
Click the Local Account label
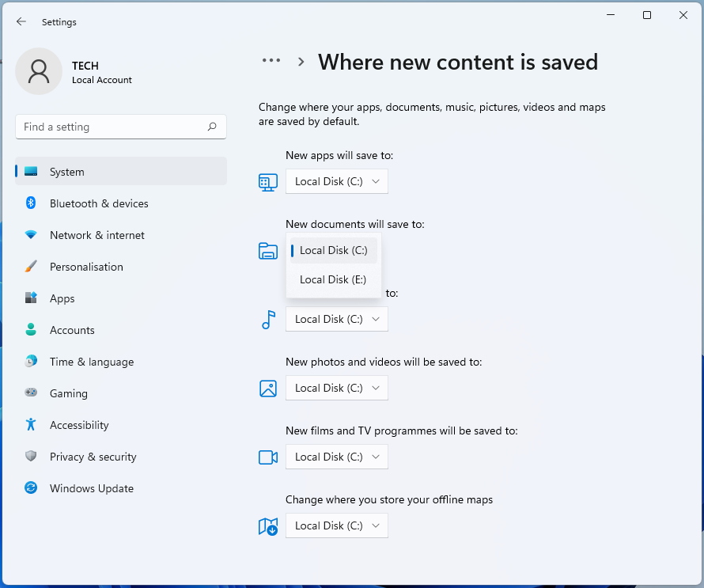click(x=102, y=80)
